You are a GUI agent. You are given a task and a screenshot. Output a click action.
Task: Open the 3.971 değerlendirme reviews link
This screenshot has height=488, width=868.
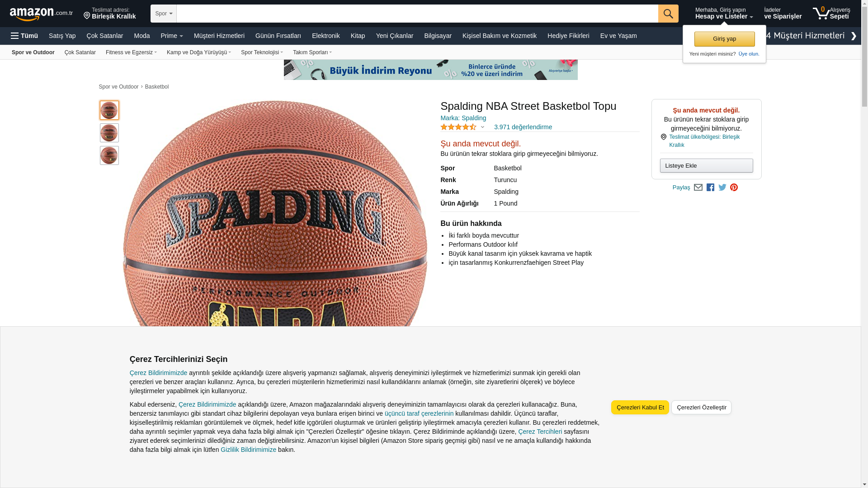tap(523, 127)
